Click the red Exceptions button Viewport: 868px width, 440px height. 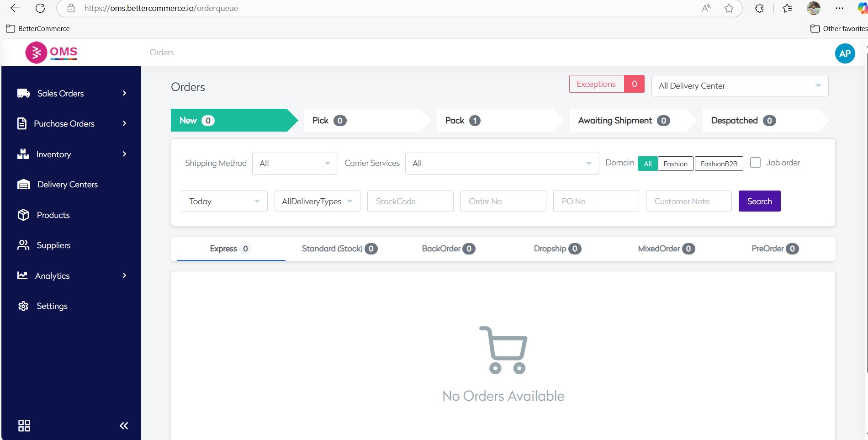coord(596,84)
